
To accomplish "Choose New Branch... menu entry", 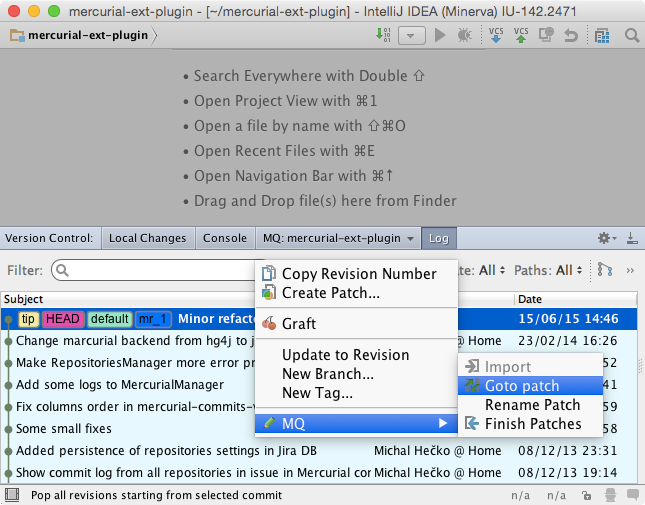I will pyautogui.click(x=356, y=374).
